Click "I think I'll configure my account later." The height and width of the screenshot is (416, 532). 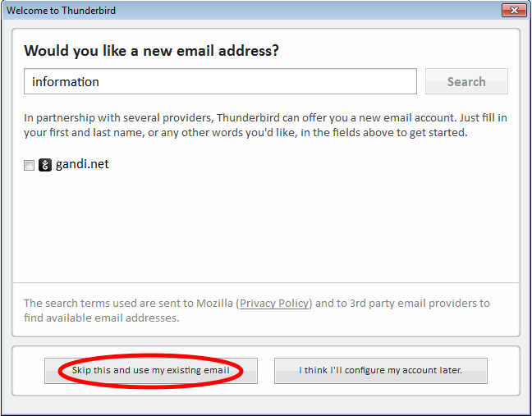(381, 371)
